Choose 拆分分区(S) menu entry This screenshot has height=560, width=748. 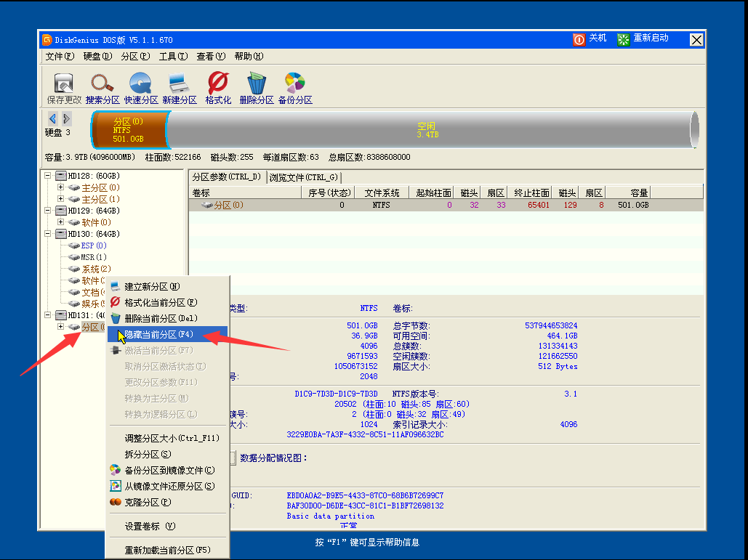167,454
